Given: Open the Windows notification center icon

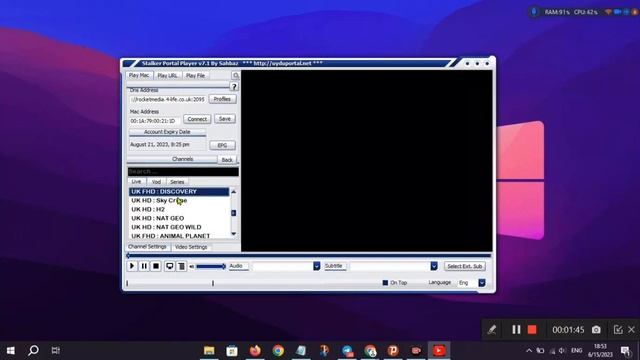Looking at the screenshot, I should coord(625,351).
